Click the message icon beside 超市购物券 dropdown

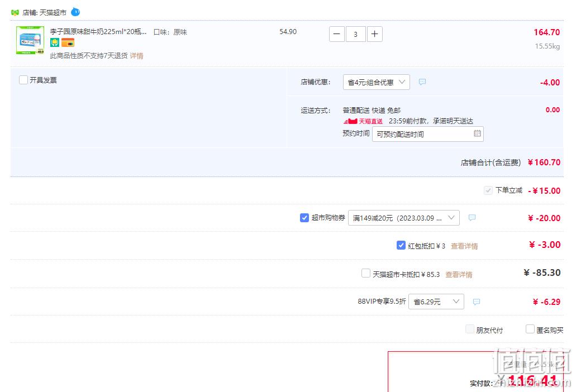coord(472,218)
